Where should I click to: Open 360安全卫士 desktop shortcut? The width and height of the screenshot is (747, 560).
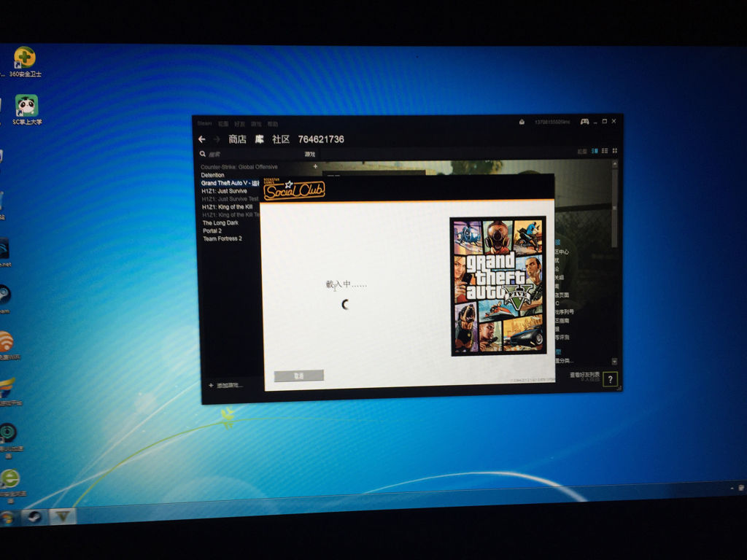[25, 62]
